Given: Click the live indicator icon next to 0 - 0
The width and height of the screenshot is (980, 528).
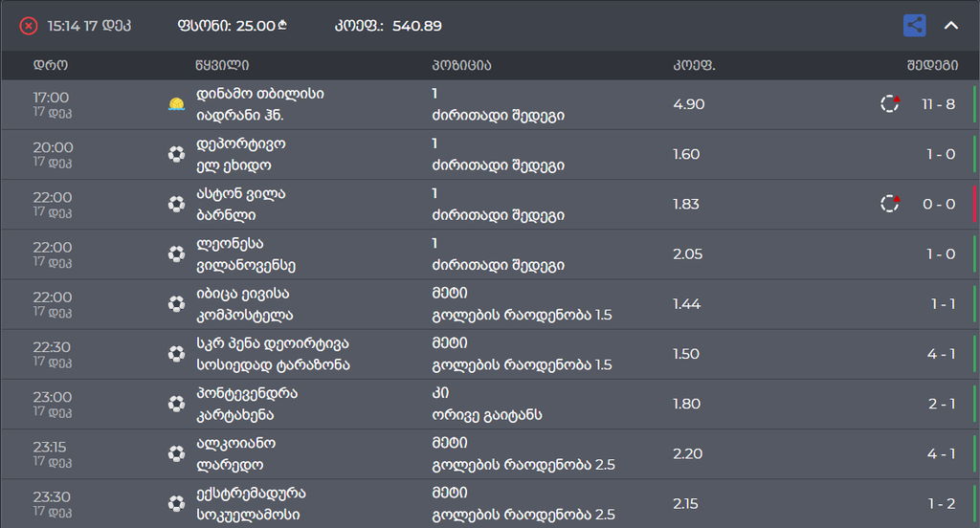Looking at the screenshot, I should [x=890, y=204].
